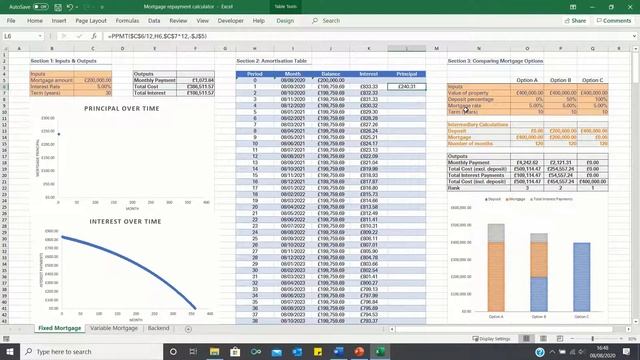Toggle the AutoSave switch

pos(41,7)
